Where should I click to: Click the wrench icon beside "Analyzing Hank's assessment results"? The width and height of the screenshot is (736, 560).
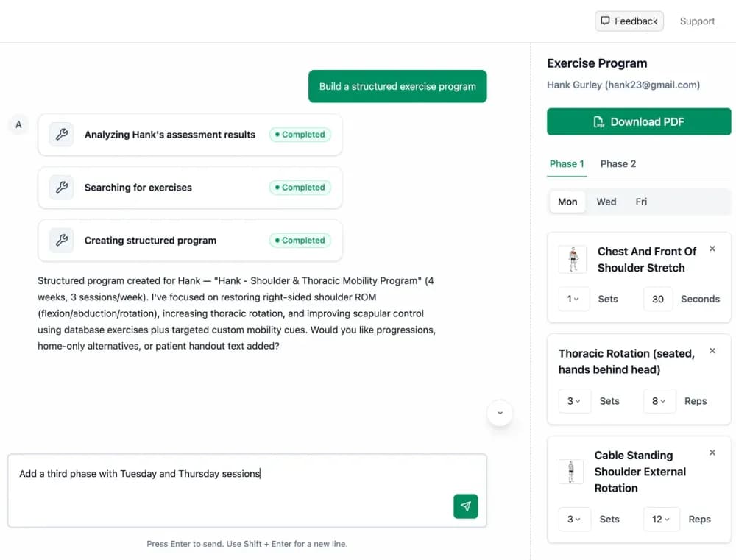pyautogui.click(x=60, y=135)
